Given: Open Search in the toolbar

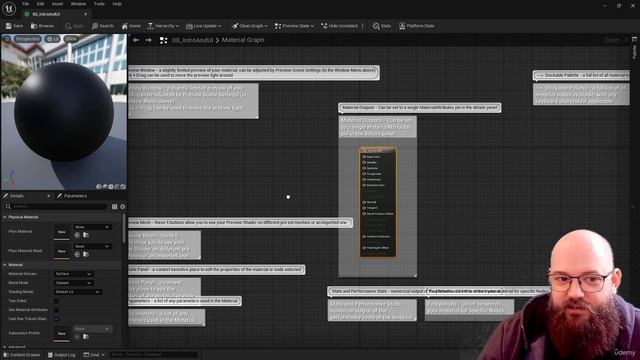Looking at the screenshot, I should click(x=102, y=26).
